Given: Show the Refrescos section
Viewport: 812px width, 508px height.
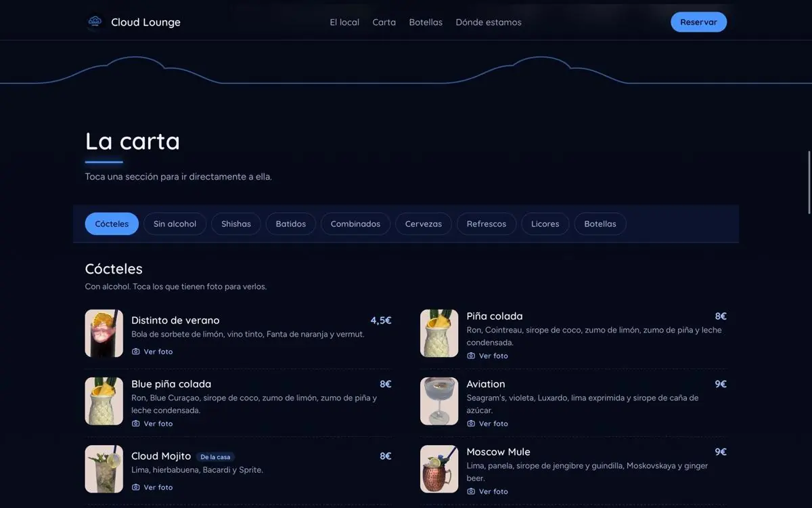Looking at the screenshot, I should point(487,224).
